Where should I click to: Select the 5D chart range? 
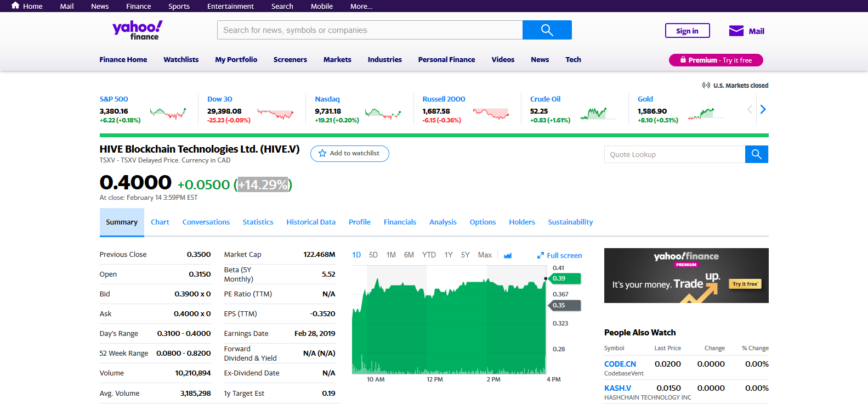(373, 255)
